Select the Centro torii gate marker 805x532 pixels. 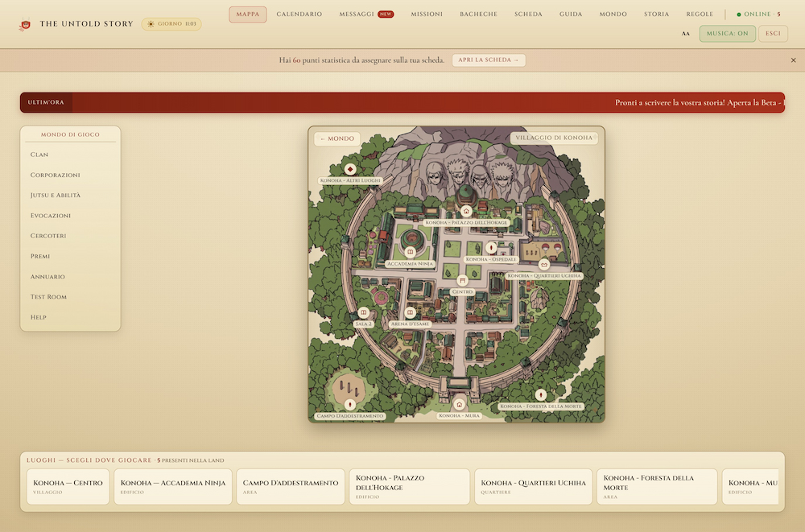tap(462, 280)
